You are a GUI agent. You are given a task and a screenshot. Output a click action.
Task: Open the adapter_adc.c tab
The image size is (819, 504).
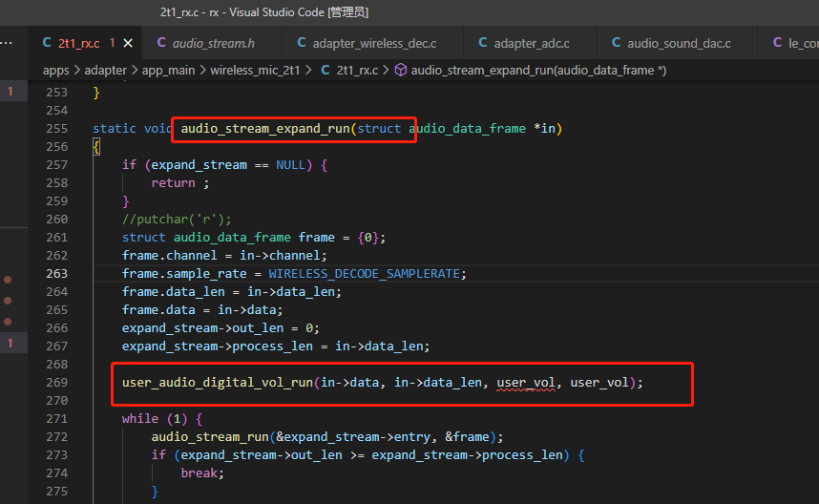point(531,43)
